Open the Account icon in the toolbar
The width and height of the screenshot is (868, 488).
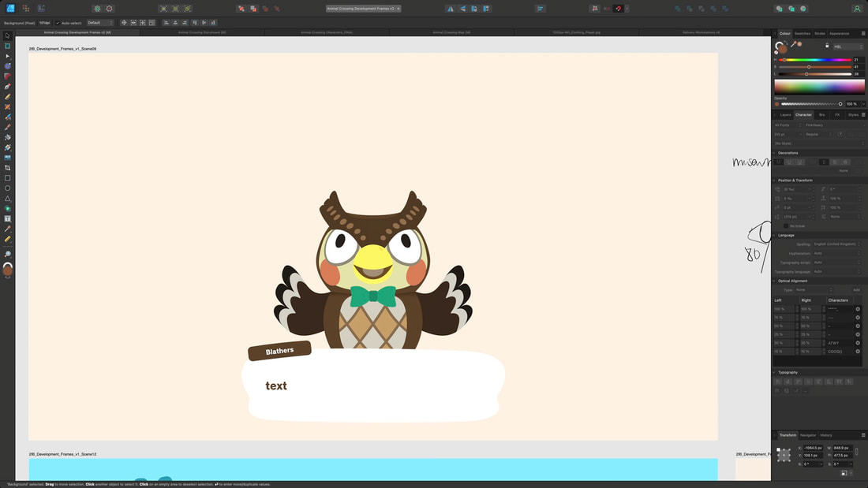(856, 9)
